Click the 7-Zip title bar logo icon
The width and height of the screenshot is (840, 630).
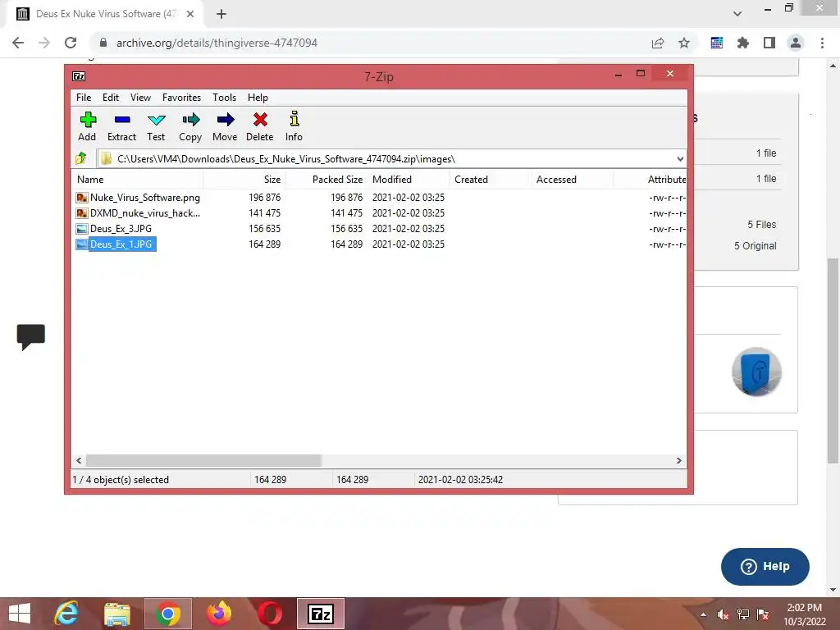point(79,76)
